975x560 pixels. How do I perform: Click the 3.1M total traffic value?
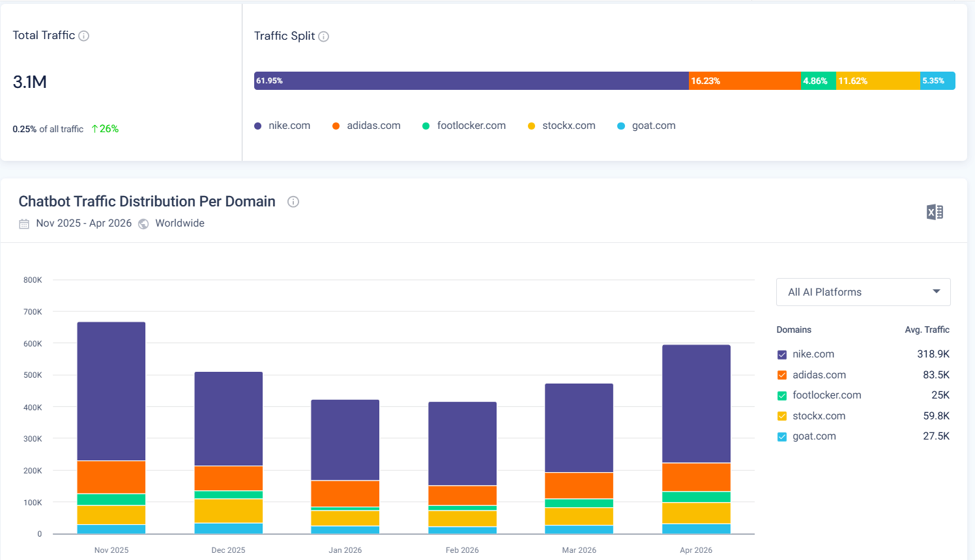(30, 82)
